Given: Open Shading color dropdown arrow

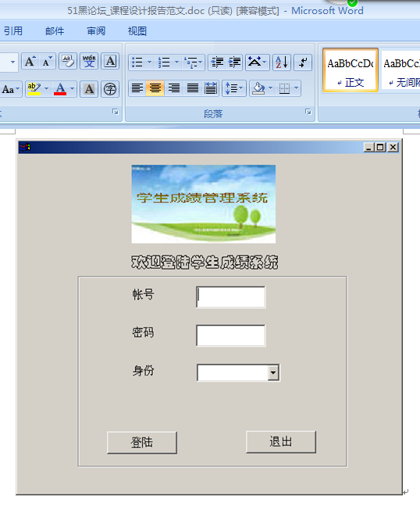Looking at the screenshot, I should pos(271,88).
